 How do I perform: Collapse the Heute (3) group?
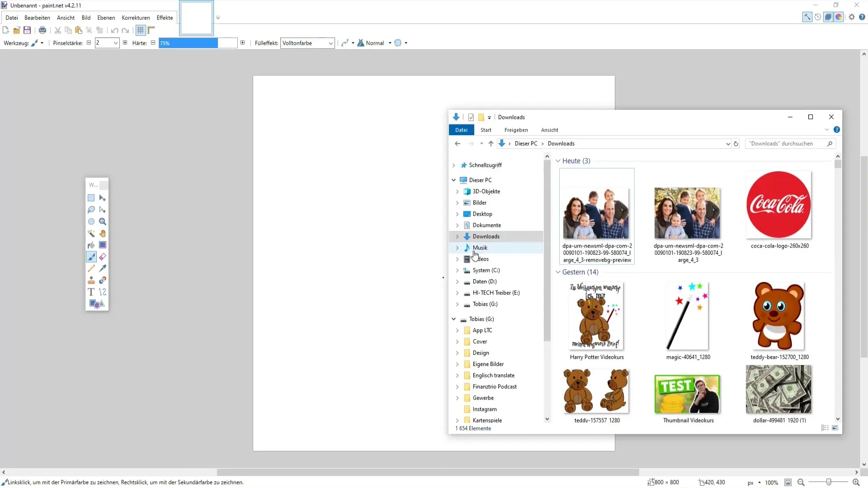pyautogui.click(x=558, y=161)
